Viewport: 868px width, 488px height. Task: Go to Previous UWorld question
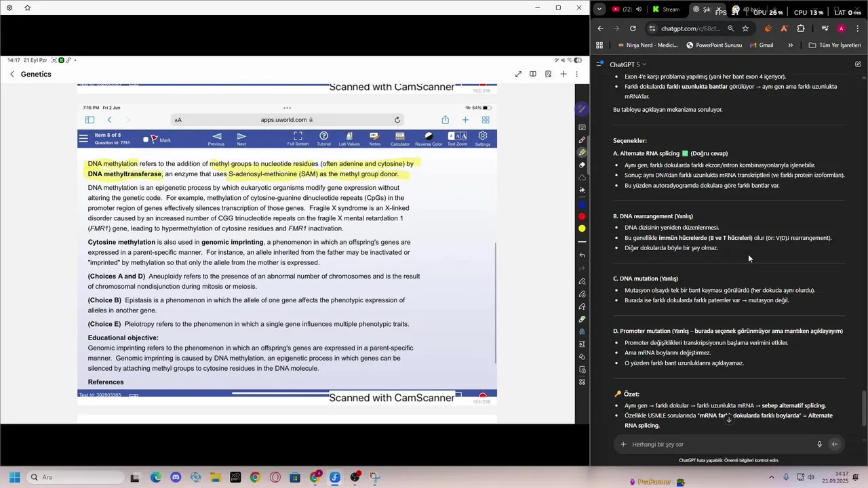[x=216, y=139]
